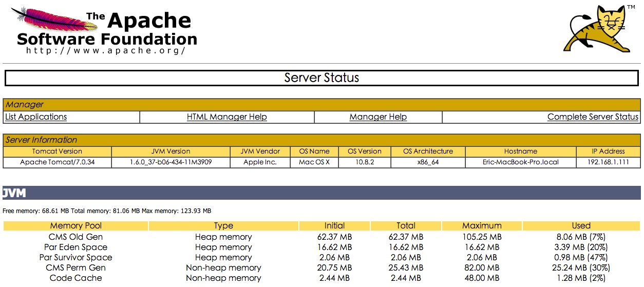
Task: Click the Par Survivor Space row label
Action: (x=76, y=258)
